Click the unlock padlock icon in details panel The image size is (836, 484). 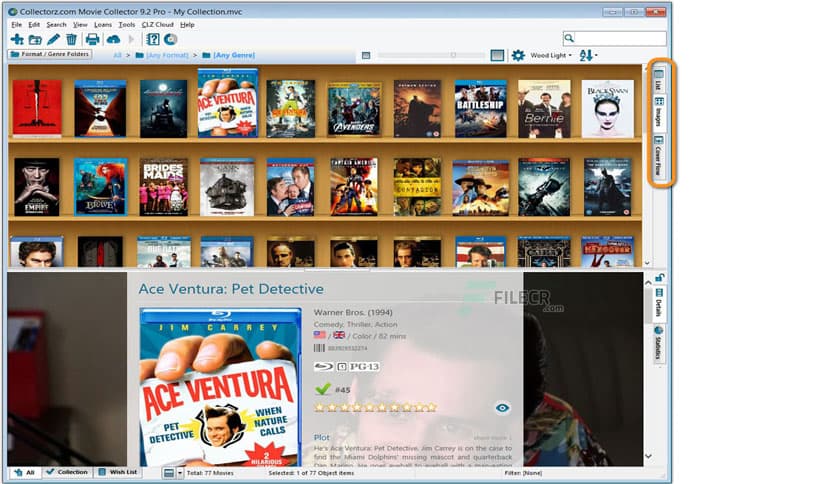click(660, 277)
